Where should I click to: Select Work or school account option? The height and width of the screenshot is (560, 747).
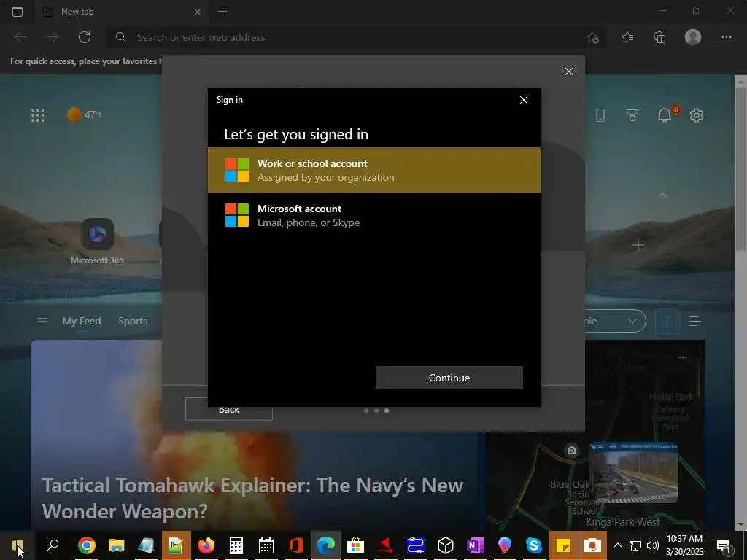pos(374,170)
